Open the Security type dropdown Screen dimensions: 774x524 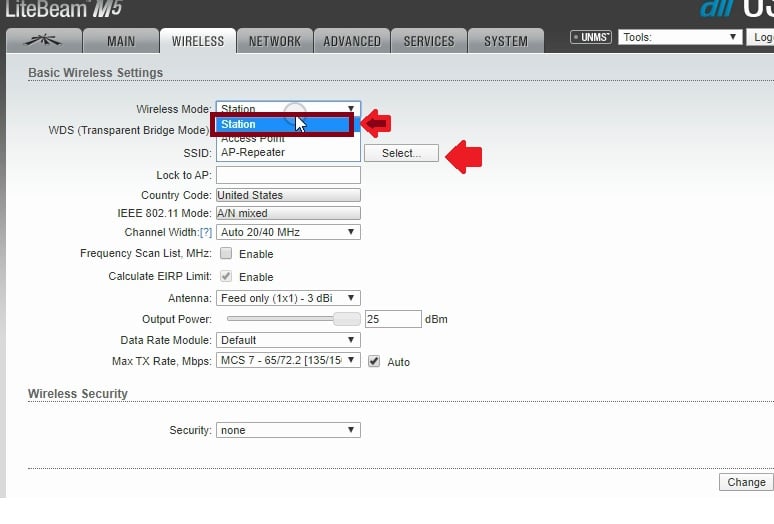pyautogui.click(x=288, y=430)
